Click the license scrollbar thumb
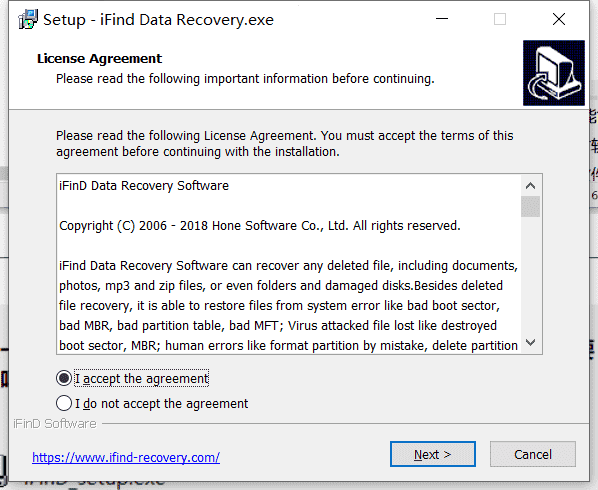The height and width of the screenshot is (490, 598). coord(530,206)
